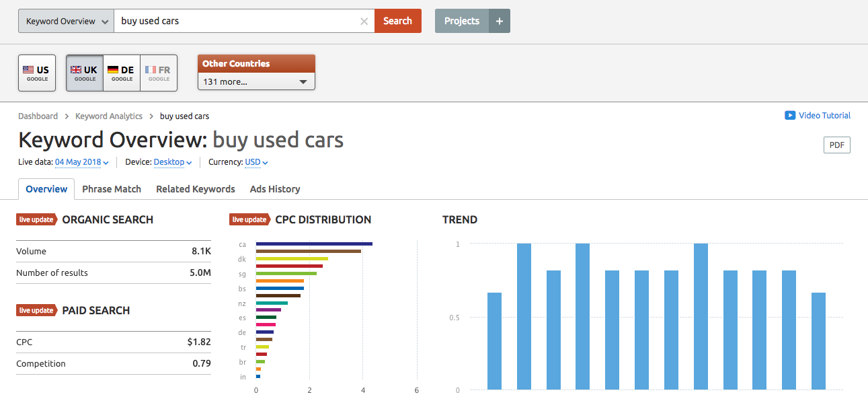Viewport: 868px width, 405px height.
Task: Export the report with the PDF button
Action: [836, 145]
